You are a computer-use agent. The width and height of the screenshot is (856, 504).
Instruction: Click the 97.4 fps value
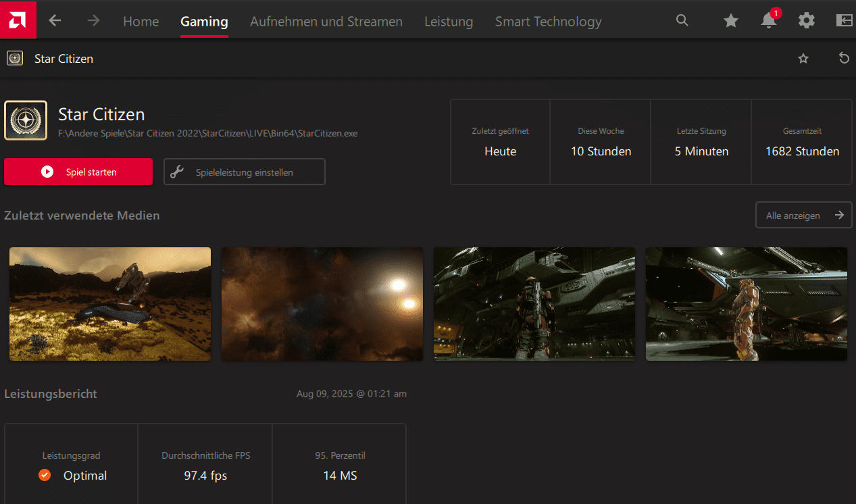205,476
